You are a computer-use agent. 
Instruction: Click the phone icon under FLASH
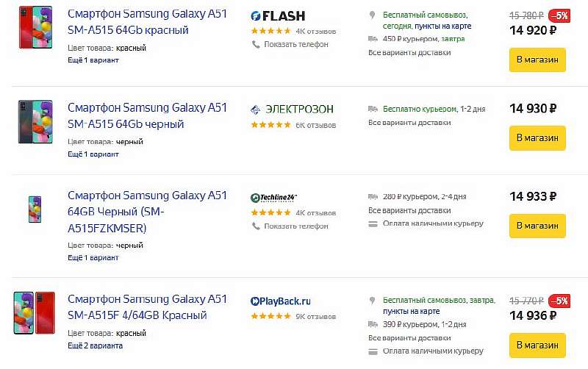[256, 44]
